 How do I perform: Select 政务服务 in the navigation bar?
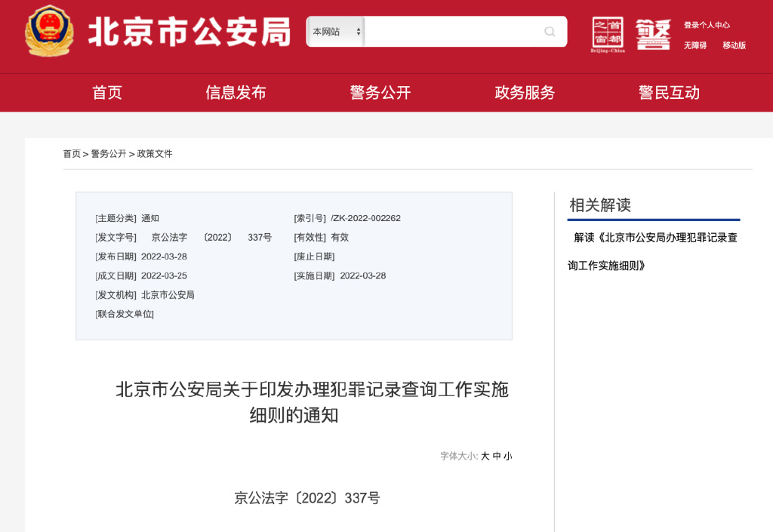coord(525,92)
